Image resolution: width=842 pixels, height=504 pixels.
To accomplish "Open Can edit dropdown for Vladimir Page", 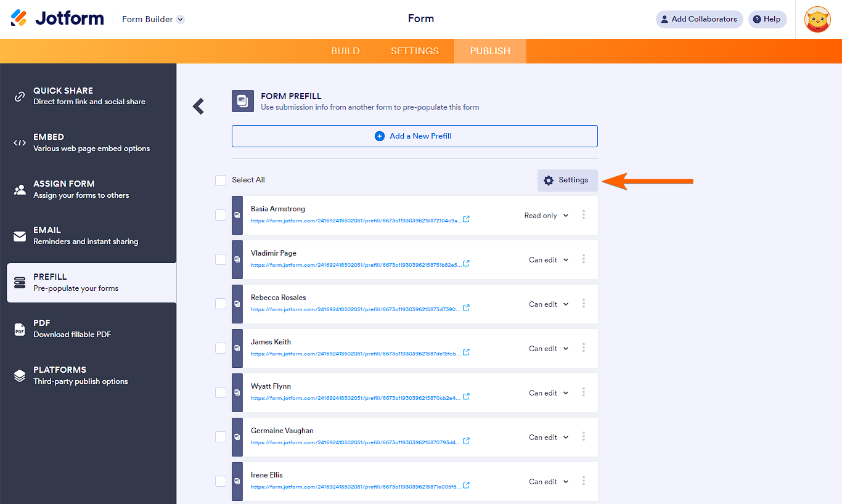I will (x=549, y=260).
